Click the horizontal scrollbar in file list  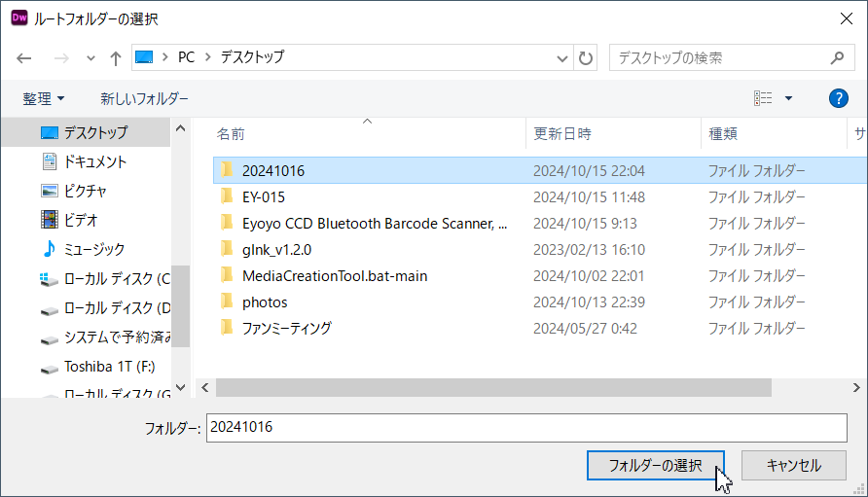pyautogui.click(x=493, y=387)
